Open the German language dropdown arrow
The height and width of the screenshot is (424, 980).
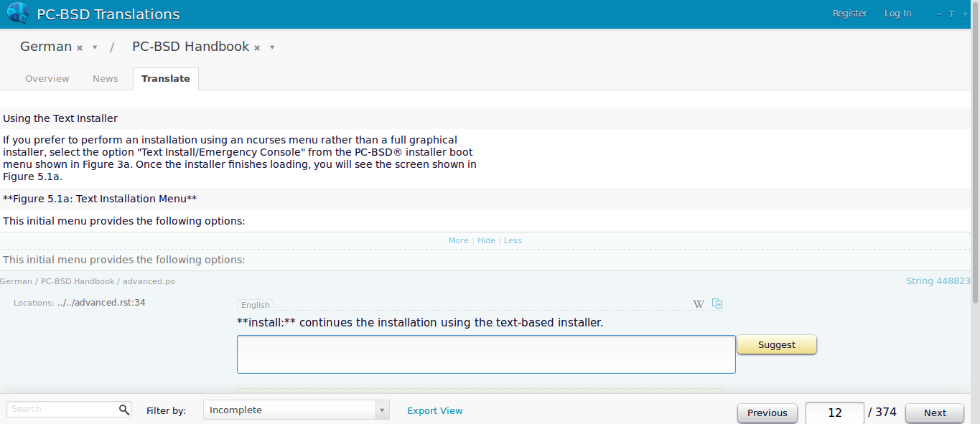click(x=95, y=47)
